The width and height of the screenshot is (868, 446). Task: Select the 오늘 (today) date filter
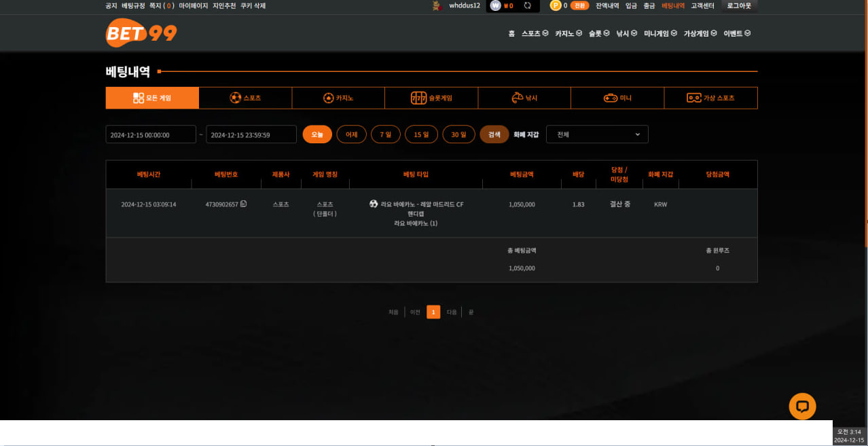point(317,134)
